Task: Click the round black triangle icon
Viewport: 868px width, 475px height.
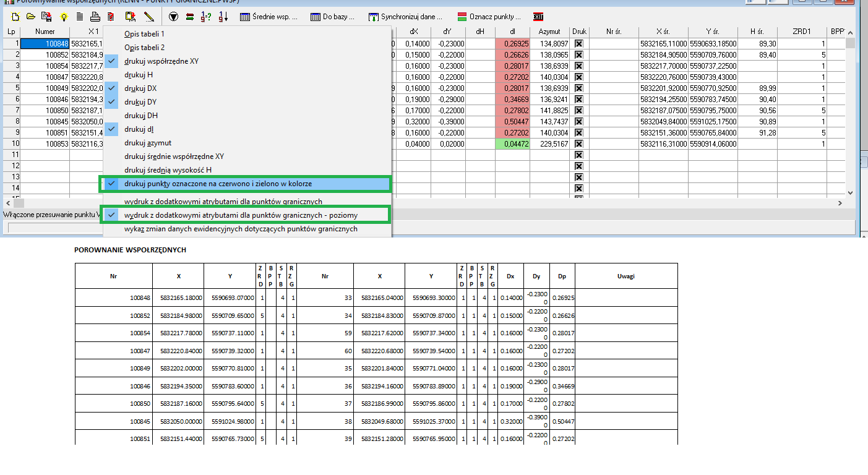Action: coord(174,17)
